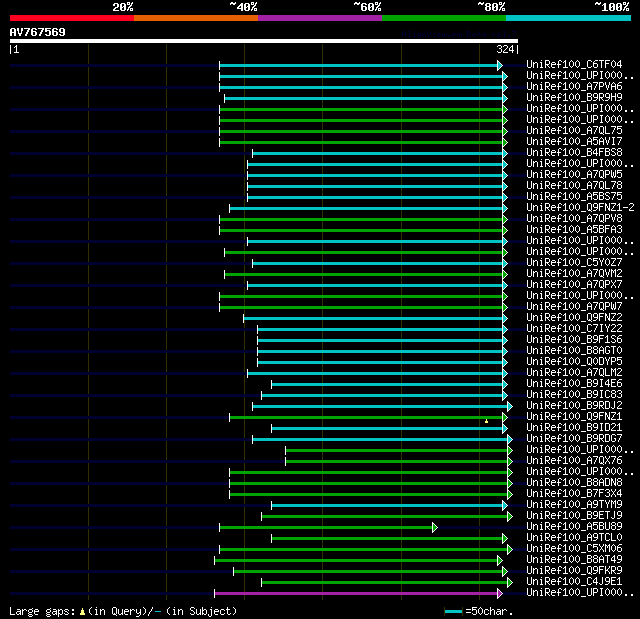Open the UniRef100_B8AGT0 hit label
The image size is (640, 619).
[x=573, y=351]
